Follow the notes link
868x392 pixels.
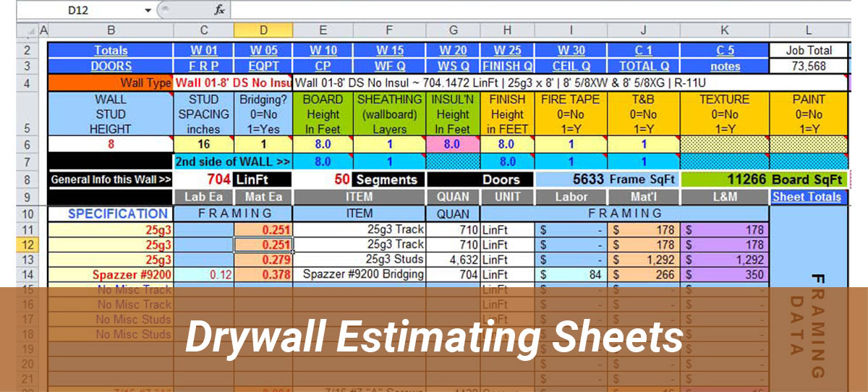point(725,66)
